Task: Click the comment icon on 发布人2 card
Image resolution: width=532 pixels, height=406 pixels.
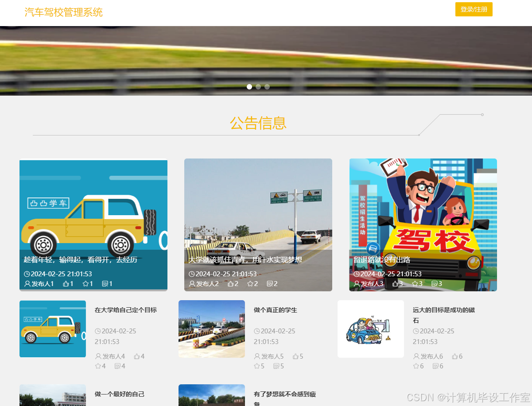Action: (x=270, y=284)
